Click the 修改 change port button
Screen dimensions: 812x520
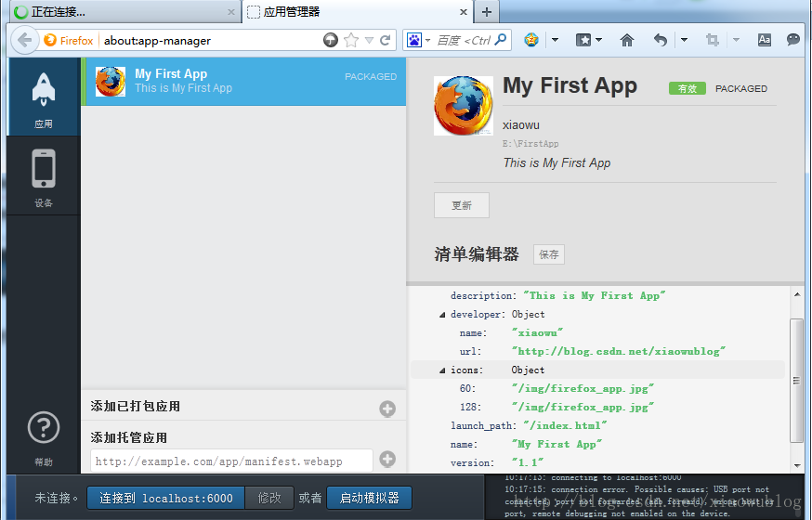[269, 499]
